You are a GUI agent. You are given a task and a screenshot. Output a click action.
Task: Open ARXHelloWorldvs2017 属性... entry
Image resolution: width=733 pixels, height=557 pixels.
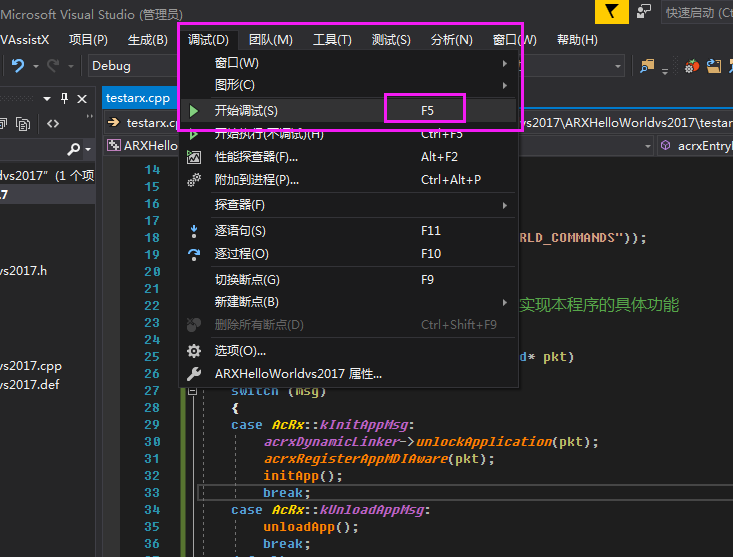point(349,374)
